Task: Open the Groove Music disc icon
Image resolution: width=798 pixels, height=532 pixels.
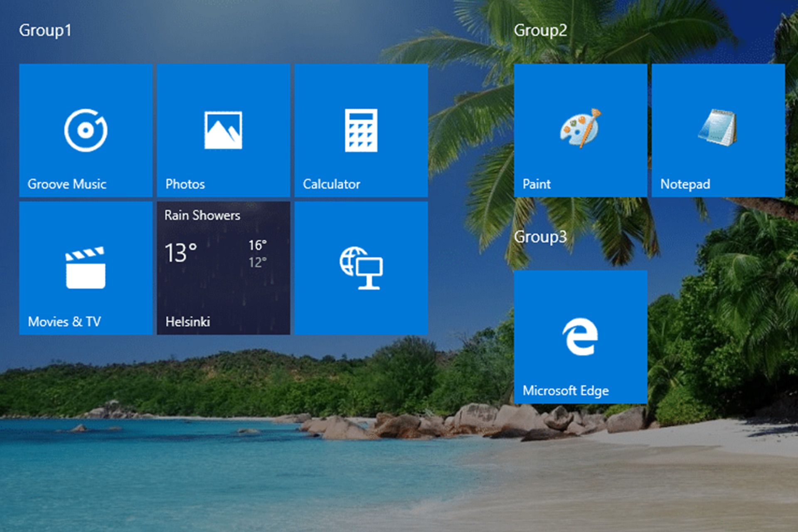Action: (x=86, y=130)
